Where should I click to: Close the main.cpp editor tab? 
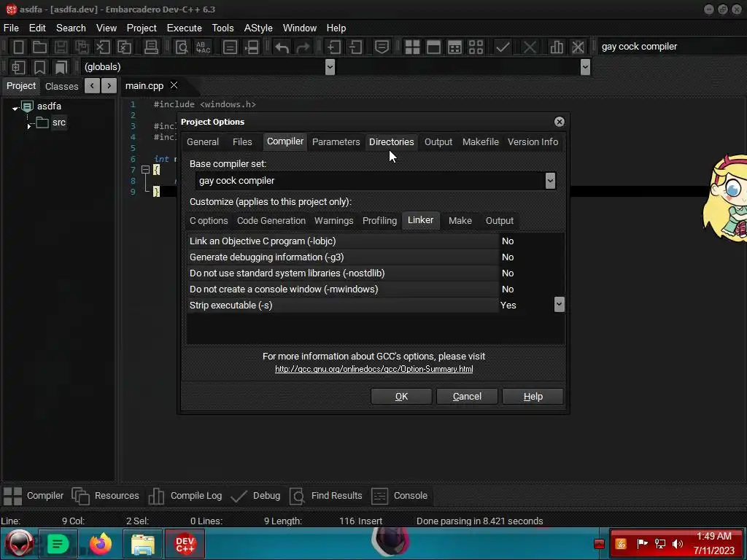click(x=174, y=85)
